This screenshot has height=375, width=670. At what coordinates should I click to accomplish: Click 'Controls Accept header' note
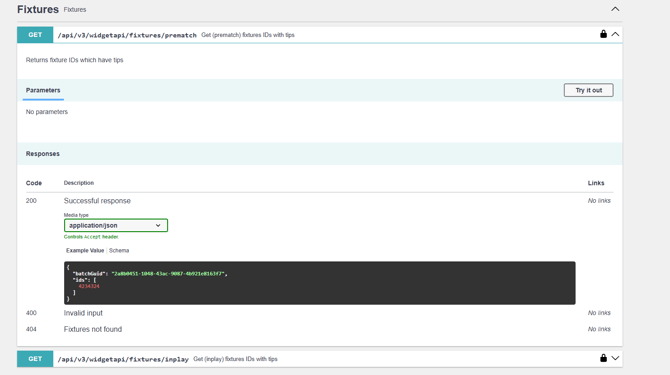click(91, 237)
